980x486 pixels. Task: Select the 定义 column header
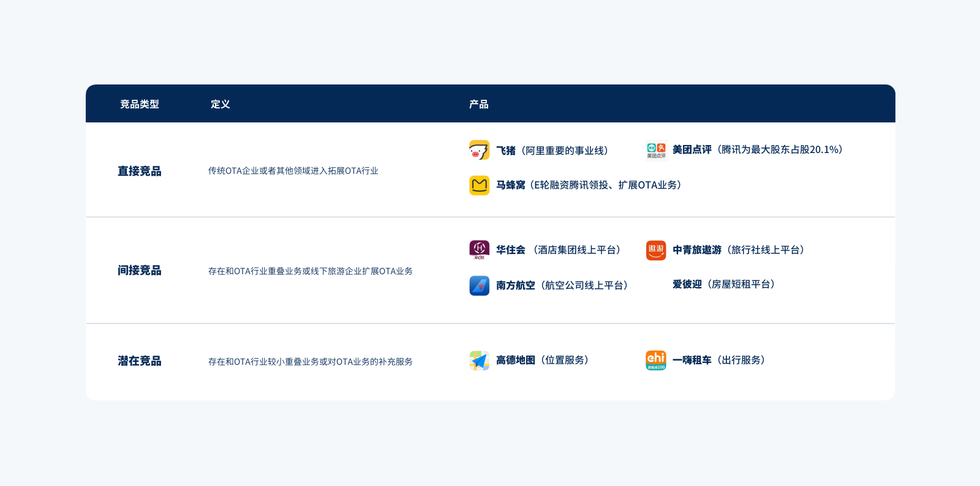pos(221,104)
